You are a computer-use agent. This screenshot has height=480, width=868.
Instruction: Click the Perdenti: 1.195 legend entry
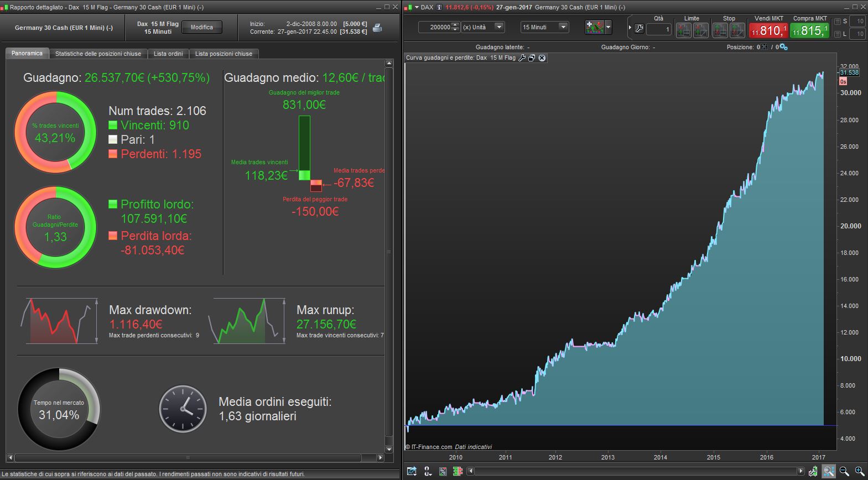coord(155,154)
